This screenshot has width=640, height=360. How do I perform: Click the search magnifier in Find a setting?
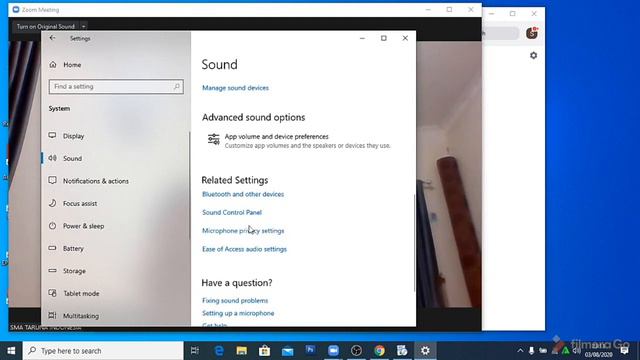point(176,87)
